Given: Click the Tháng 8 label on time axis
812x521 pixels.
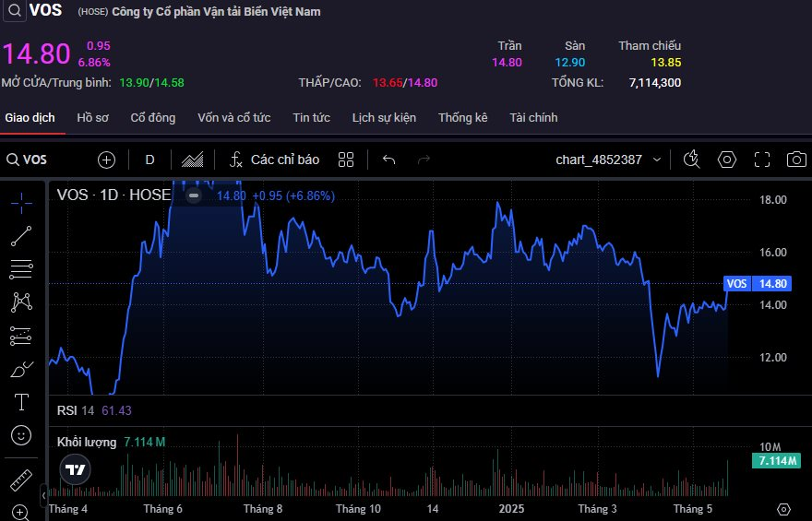Looking at the screenshot, I should coord(263,509).
